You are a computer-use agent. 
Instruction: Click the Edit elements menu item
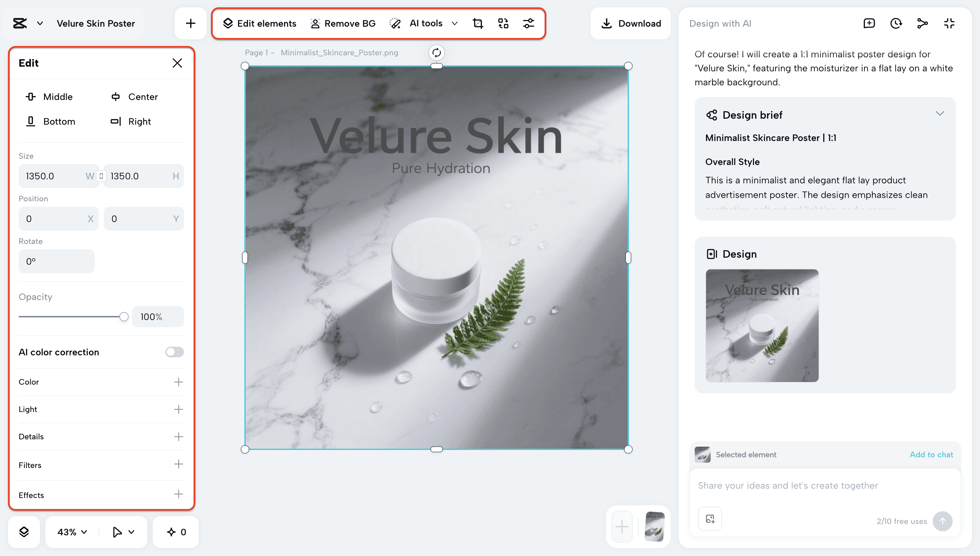[x=259, y=23]
